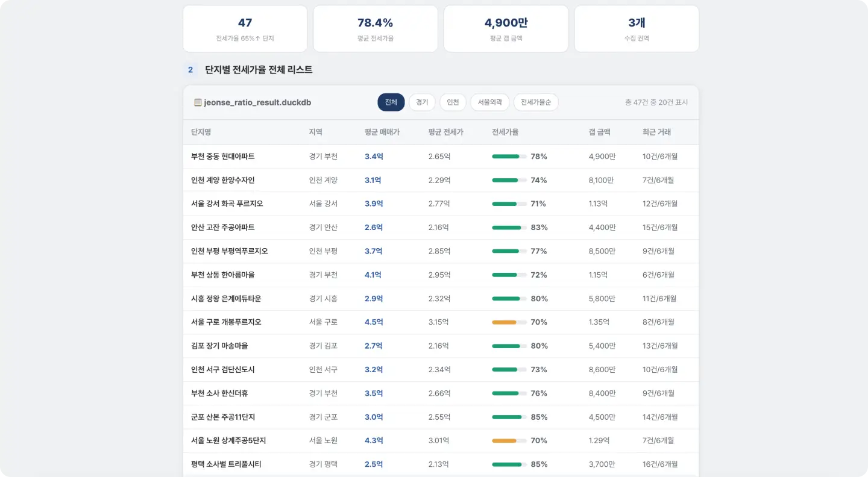The image size is (868, 477).
Task: Click the 83% ratio bar for 안산 고잔 주공아파트
Action: 509,228
